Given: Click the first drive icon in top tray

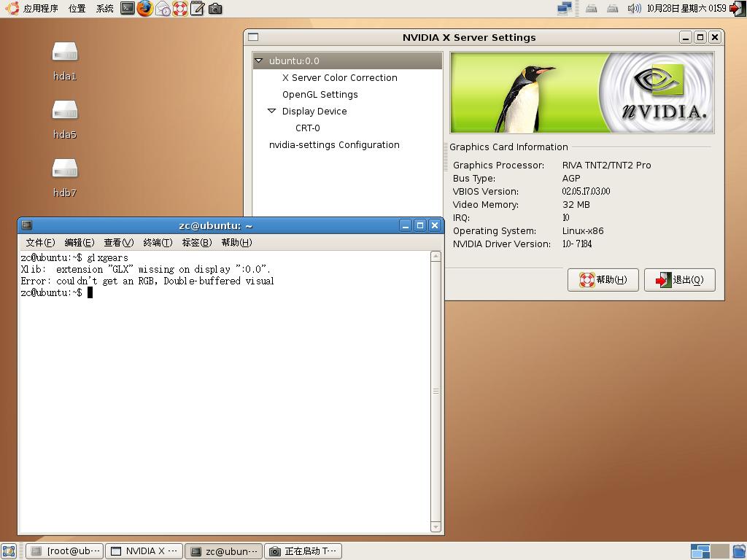Looking at the screenshot, I should point(591,9).
